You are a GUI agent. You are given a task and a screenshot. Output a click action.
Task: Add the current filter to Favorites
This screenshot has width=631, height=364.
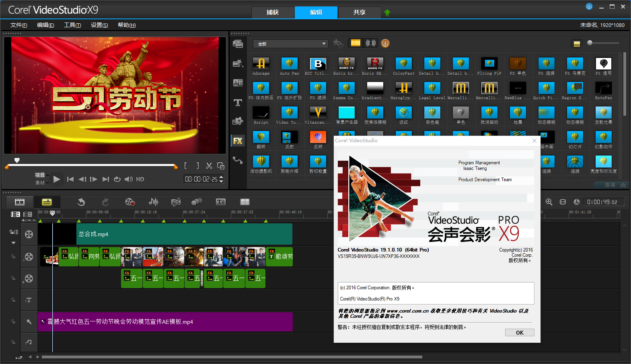pos(338,43)
